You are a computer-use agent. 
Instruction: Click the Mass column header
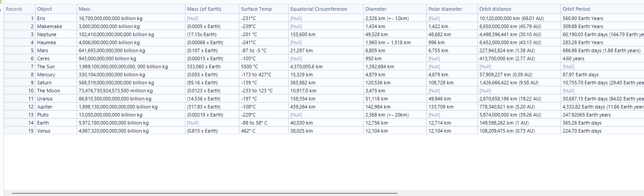[x=131, y=9]
